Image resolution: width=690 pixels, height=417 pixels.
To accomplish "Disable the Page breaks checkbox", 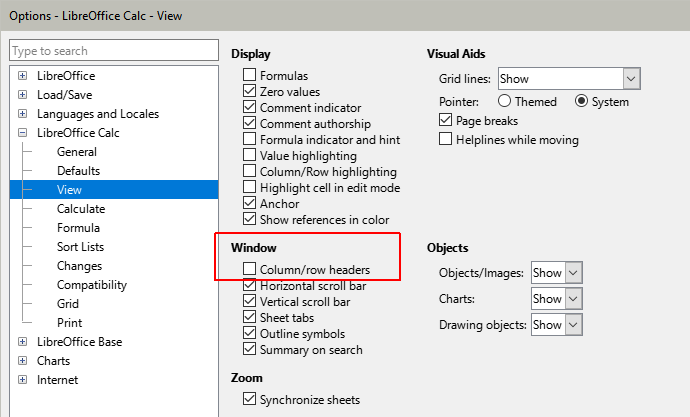I will tap(446, 120).
